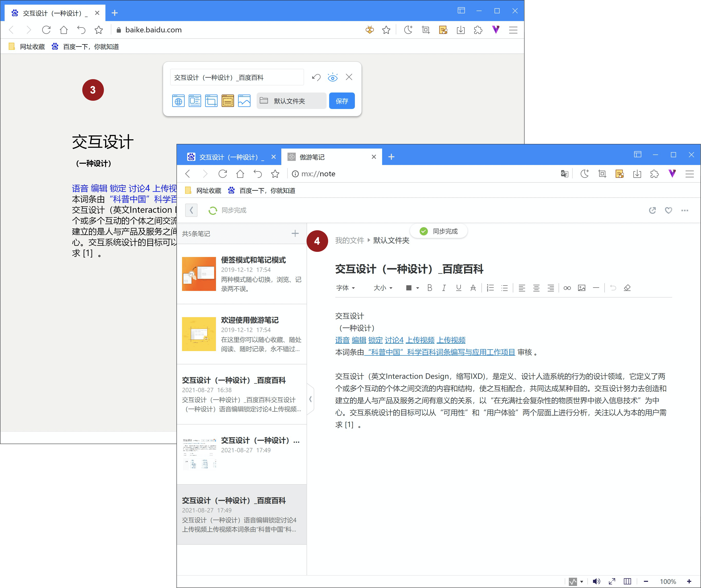Viewport: 701px width, 588px height.
Task: Open 百度一下，你就知道 bookmark in front window
Action: point(261,190)
